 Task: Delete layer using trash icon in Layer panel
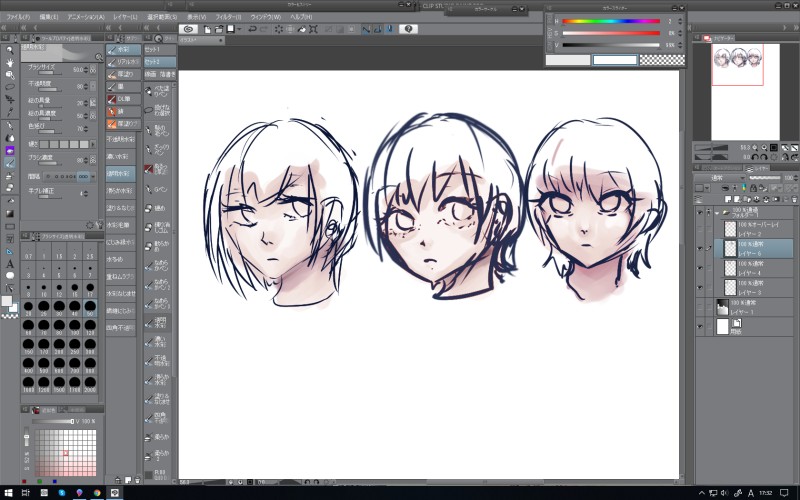click(x=794, y=199)
